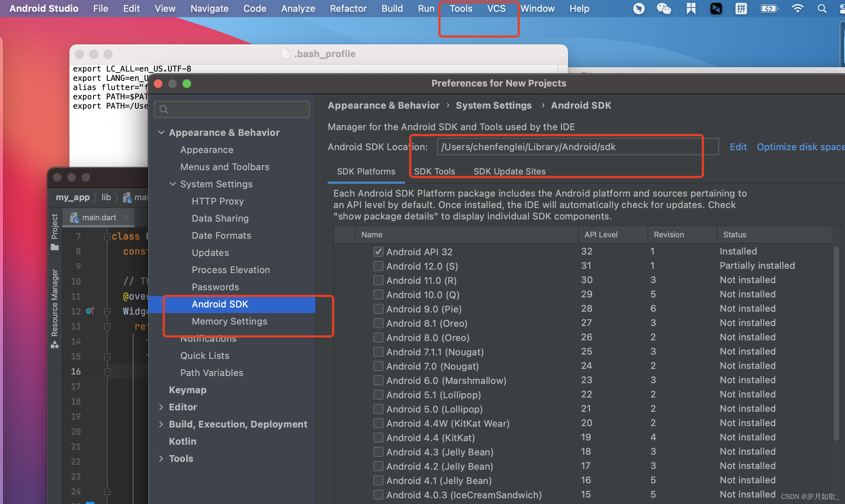Open the Resource Manager side panel
845x504 pixels.
click(x=54, y=304)
